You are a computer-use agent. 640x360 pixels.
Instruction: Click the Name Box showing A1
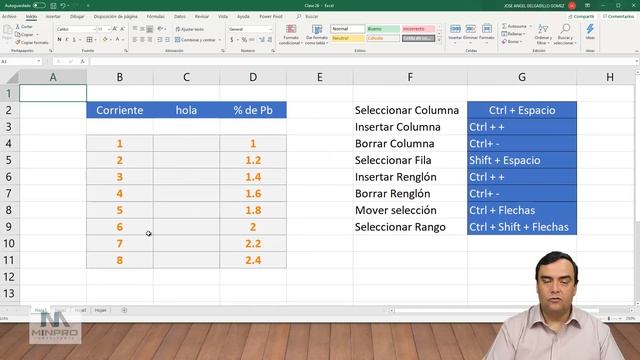tap(20, 61)
